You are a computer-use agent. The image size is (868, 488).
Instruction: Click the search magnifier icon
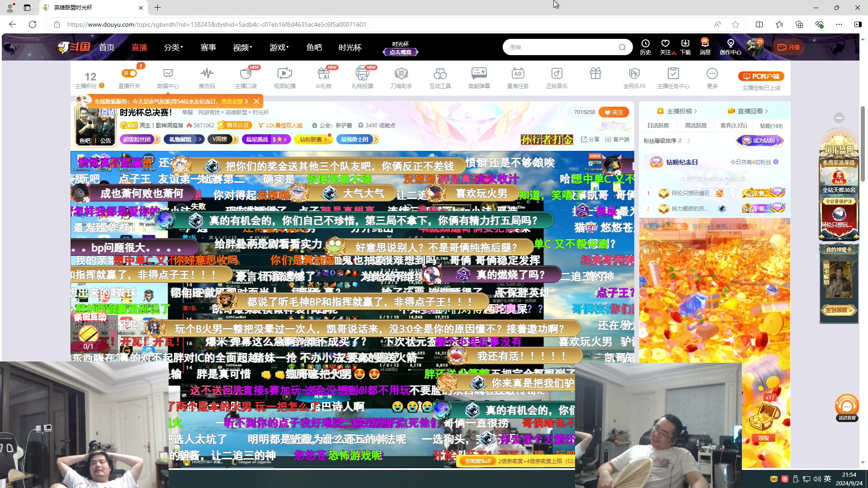pos(622,47)
